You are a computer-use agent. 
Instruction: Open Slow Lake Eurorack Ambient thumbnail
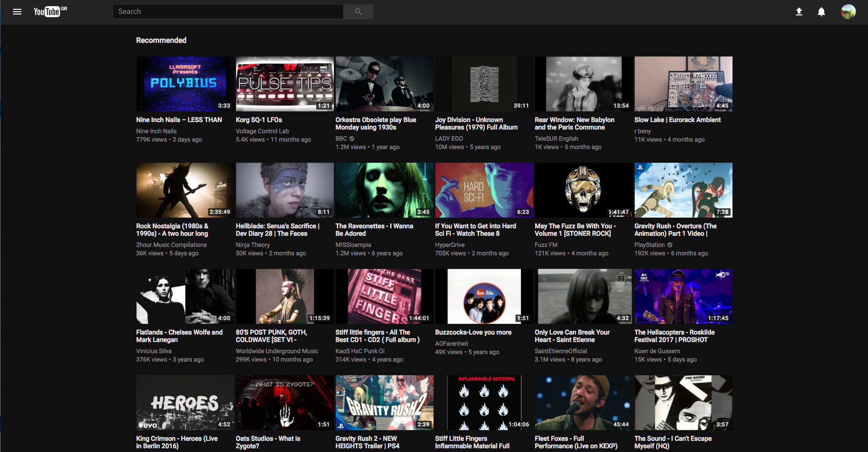point(683,84)
